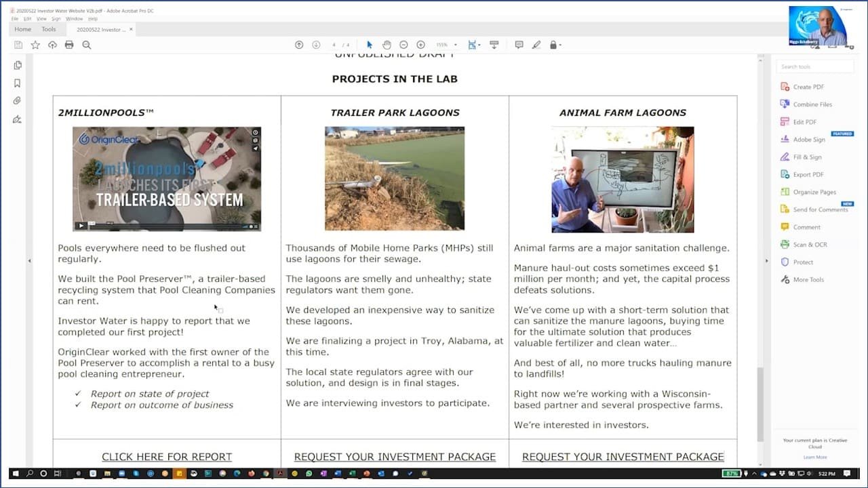This screenshot has height=488, width=868.
Task: Show More Tools in the right pane
Action: (x=803, y=280)
